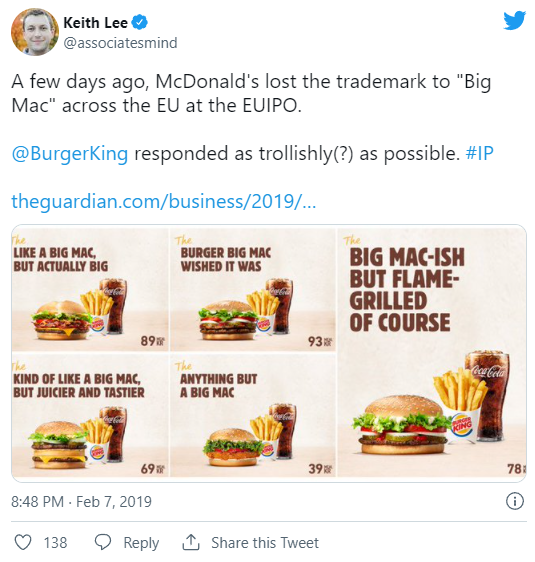Click the @associatesmind handle
The height and width of the screenshot is (562, 535).
tap(120, 43)
